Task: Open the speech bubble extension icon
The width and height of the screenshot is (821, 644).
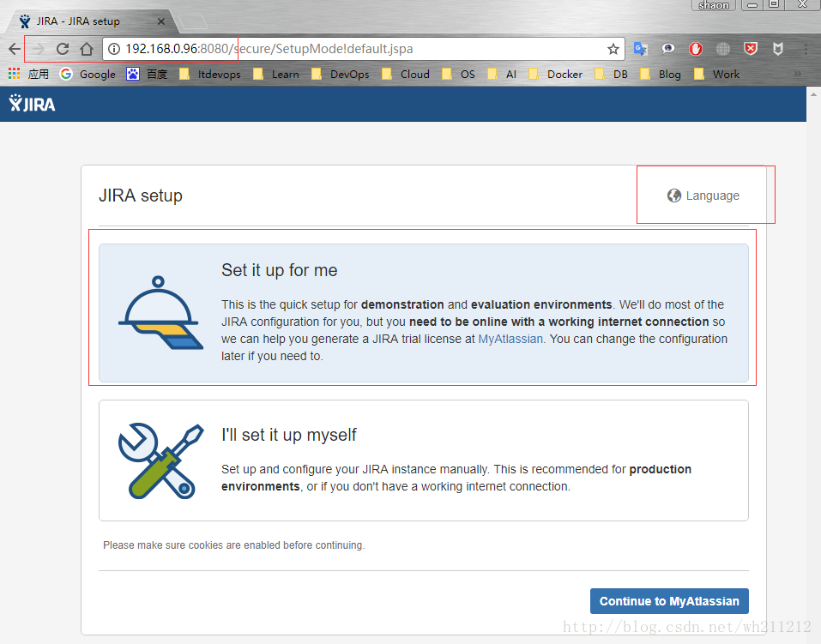Action: pos(667,49)
